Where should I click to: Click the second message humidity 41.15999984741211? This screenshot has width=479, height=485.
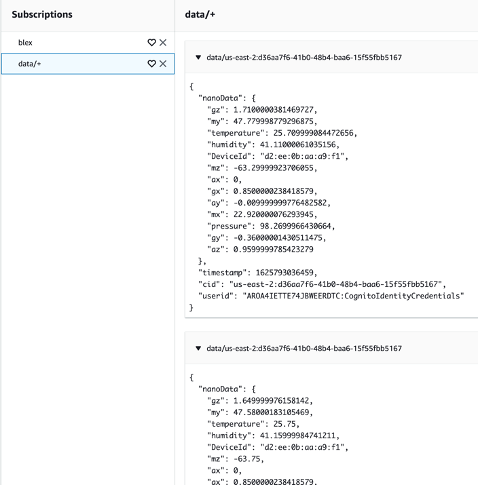click(x=298, y=436)
